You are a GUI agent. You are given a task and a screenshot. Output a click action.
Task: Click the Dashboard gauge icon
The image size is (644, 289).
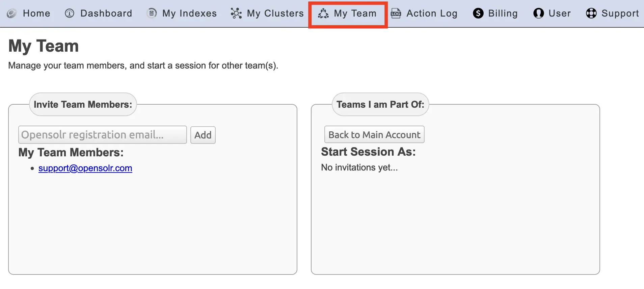pos(70,14)
